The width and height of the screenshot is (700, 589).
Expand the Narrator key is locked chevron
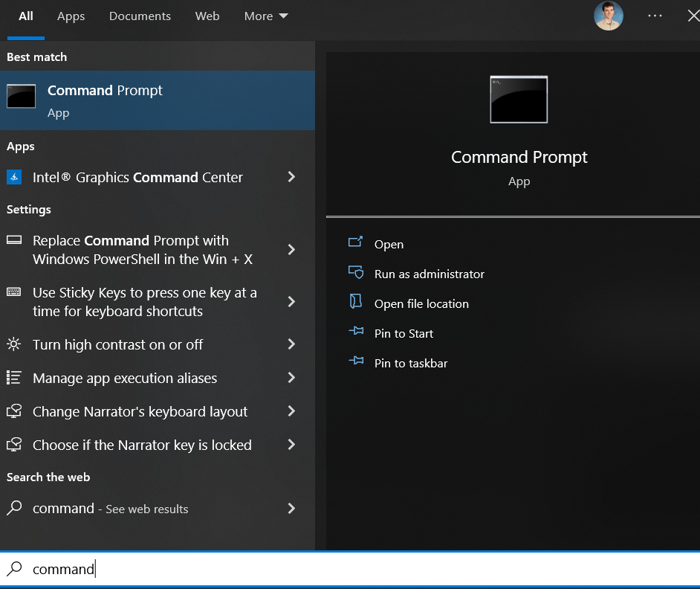(x=291, y=445)
